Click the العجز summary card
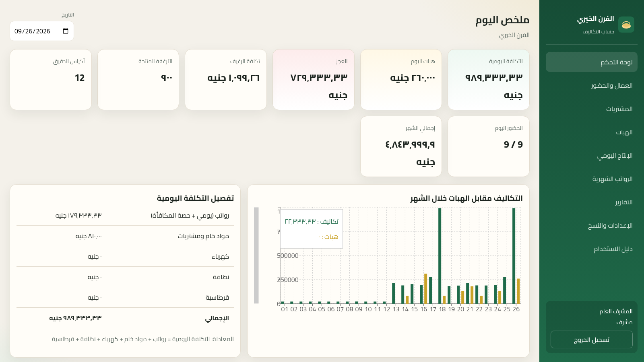 (x=314, y=80)
